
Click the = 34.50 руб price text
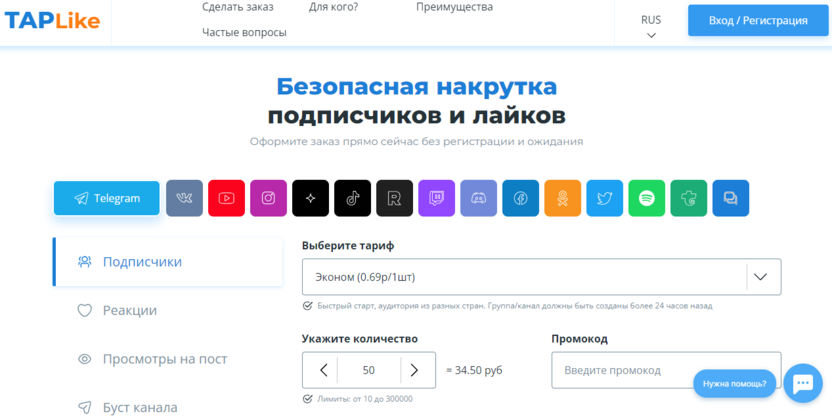tap(474, 370)
